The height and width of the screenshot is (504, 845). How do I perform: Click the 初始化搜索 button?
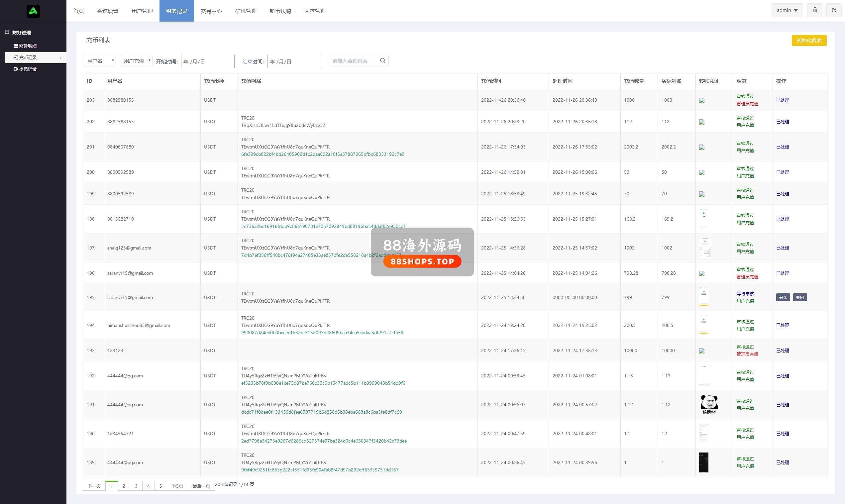coord(809,41)
